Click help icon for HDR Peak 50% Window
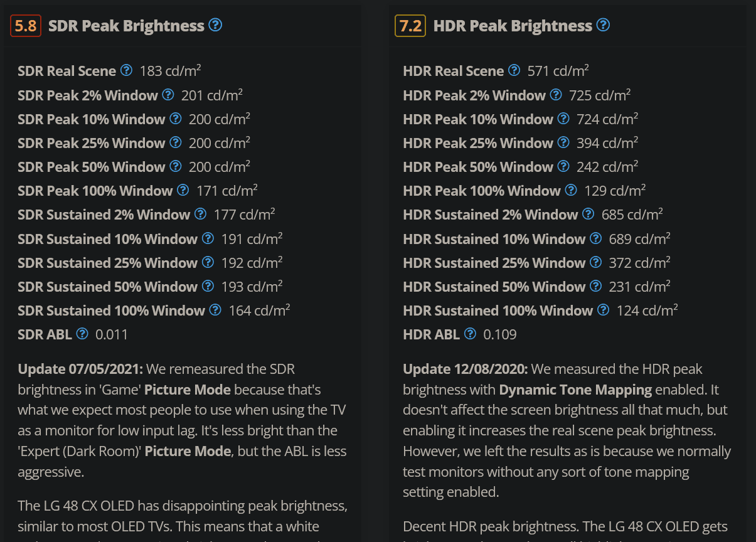The width and height of the screenshot is (756, 542). [x=563, y=166]
